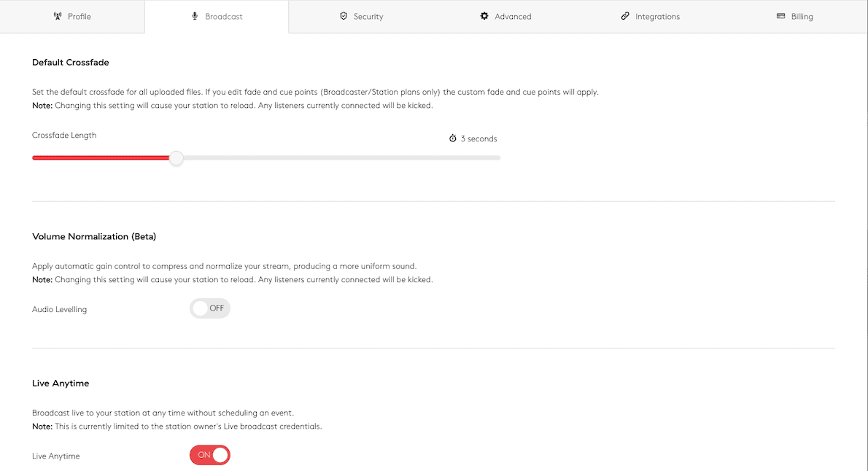Click the Volume Normalization (Beta) heading

coord(94,237)
